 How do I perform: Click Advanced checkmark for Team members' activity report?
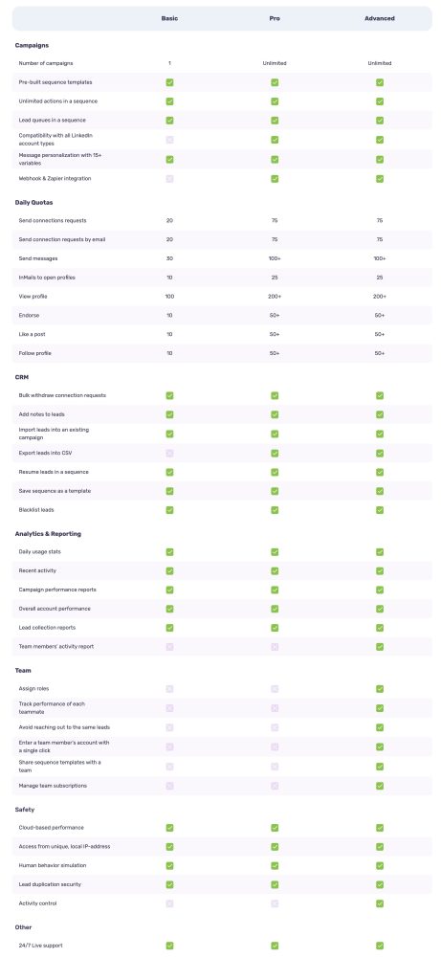[379, 647]
